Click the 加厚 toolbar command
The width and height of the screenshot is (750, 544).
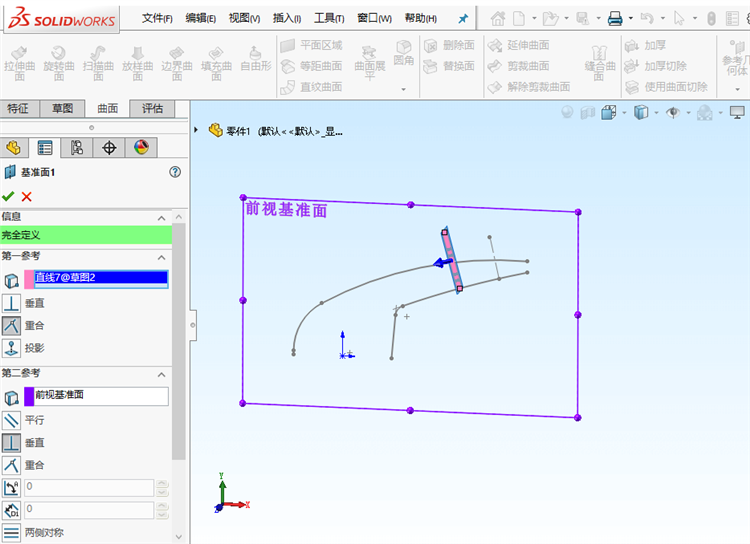645,45
